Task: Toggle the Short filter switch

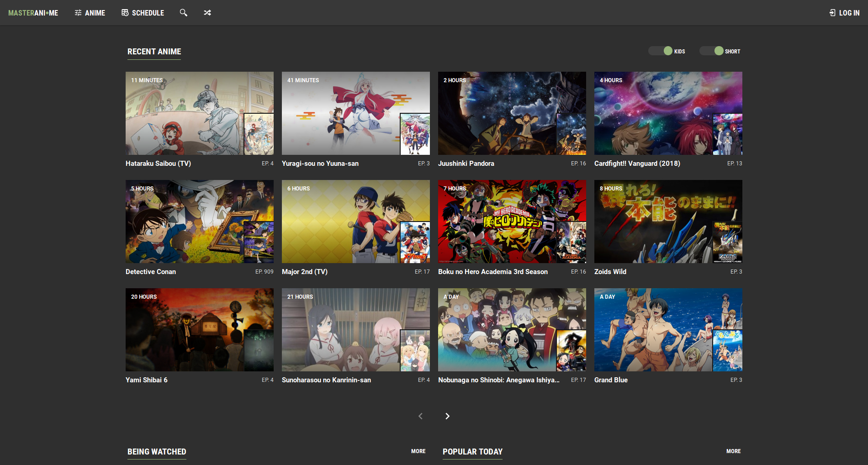Action: coord(711,51)
